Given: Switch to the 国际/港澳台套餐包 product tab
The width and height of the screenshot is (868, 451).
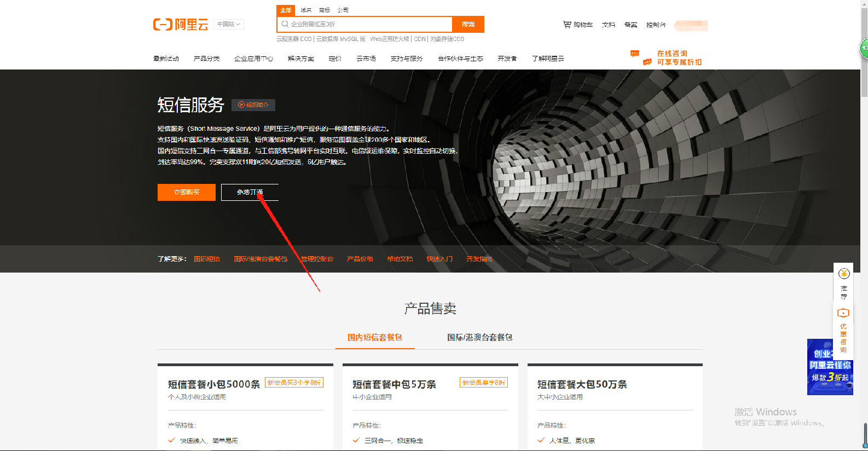Looking at the screenshot, I should pyautogui.click(x=480, y=337).
